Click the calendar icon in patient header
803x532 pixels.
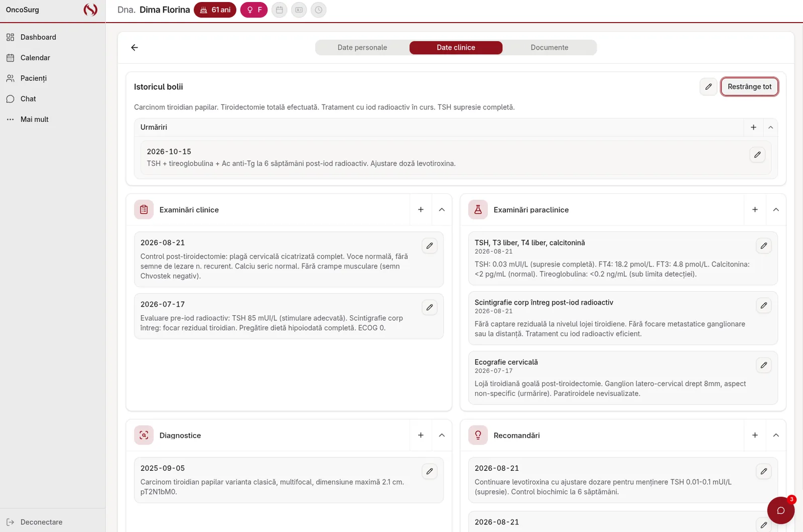(280, 10)
